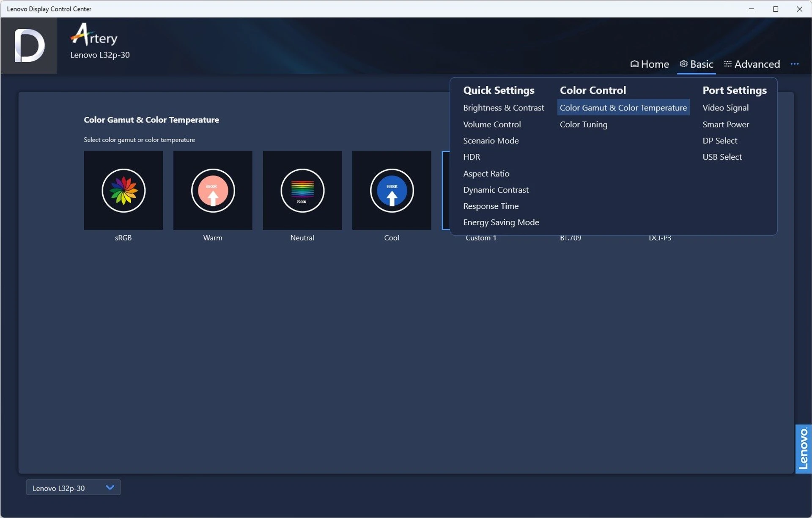Click the Artery logo
Screen dimensions: 812x518
click(x=94, y=35)
